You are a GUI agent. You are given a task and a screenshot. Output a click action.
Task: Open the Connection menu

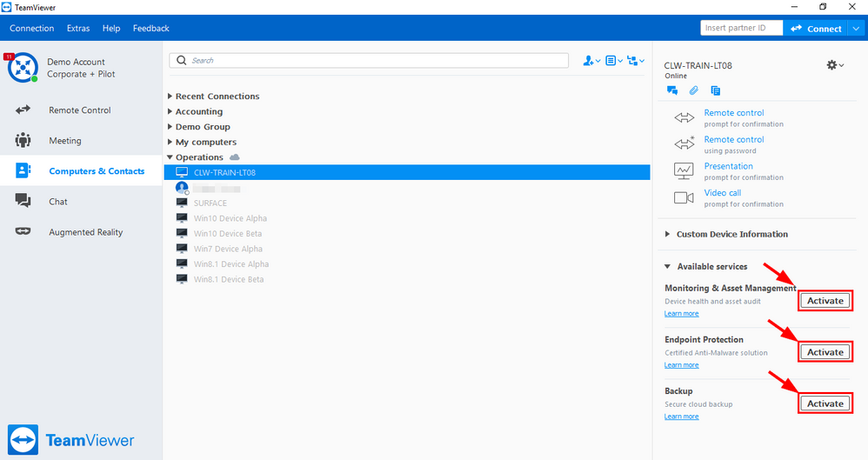[x=31, y=28]
